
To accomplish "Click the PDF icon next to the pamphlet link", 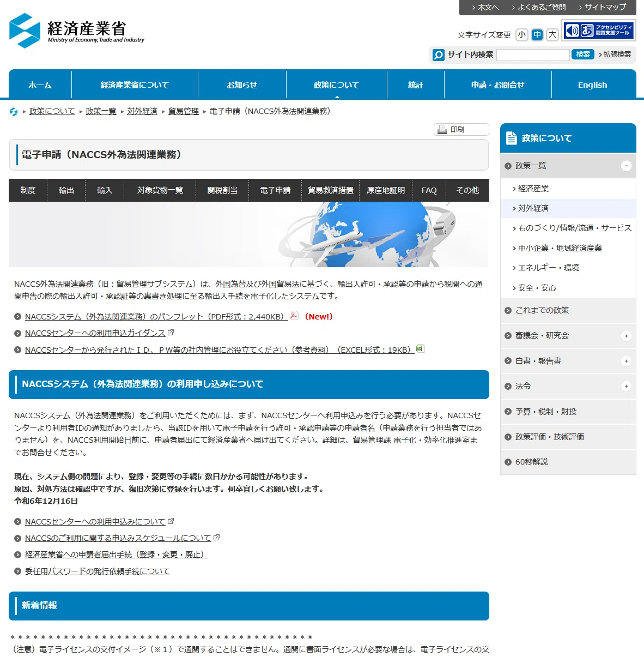I will pos(294,316).
